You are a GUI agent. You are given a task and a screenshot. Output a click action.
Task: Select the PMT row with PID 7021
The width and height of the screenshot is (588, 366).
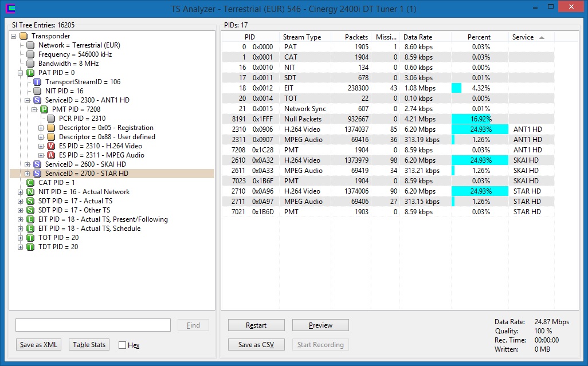click(388, 212)
